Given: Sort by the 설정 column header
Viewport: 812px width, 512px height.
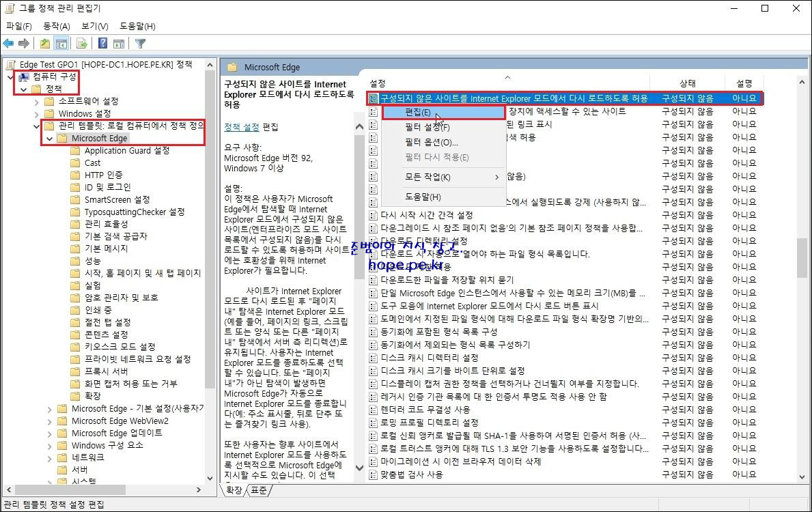Looking at the screenshot, I should tap(507, 83).
